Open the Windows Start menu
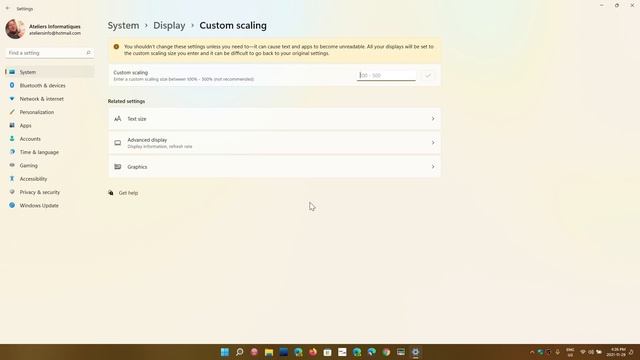640x360 pixels. (225, 352)
